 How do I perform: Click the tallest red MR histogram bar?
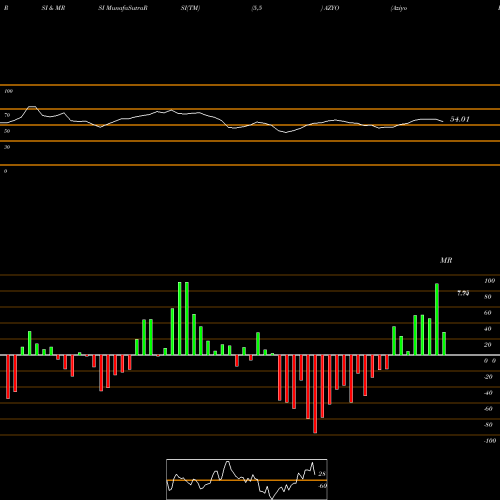pyautogui.click(x=315, y=394)
